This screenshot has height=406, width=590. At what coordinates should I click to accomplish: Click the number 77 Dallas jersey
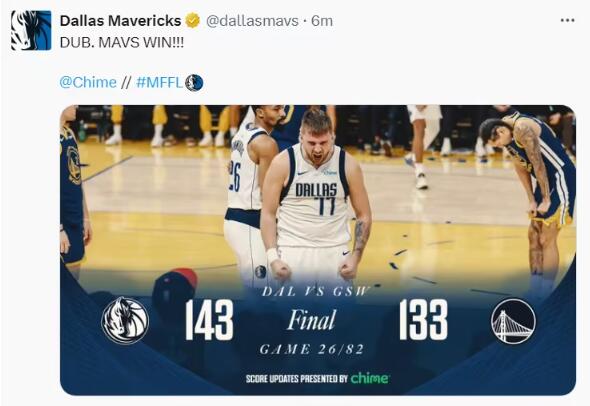coord(327,206)
